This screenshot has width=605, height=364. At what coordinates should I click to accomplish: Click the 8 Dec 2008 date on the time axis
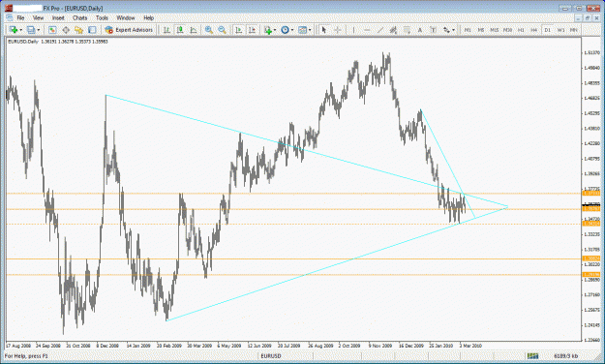107,346
